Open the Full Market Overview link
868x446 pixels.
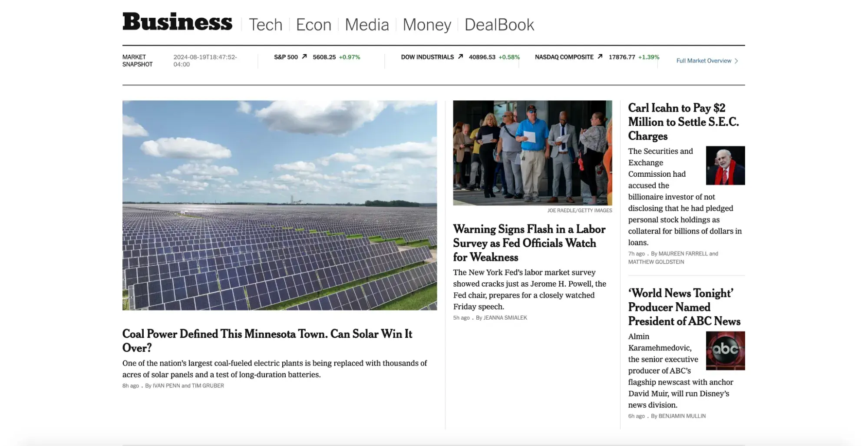click(703, 61)
